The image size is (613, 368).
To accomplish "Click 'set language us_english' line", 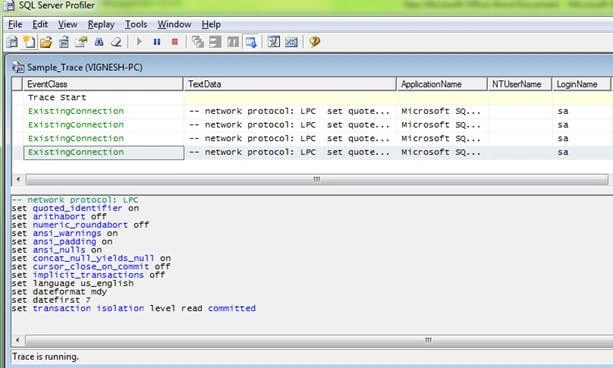I will coord(72,283).
